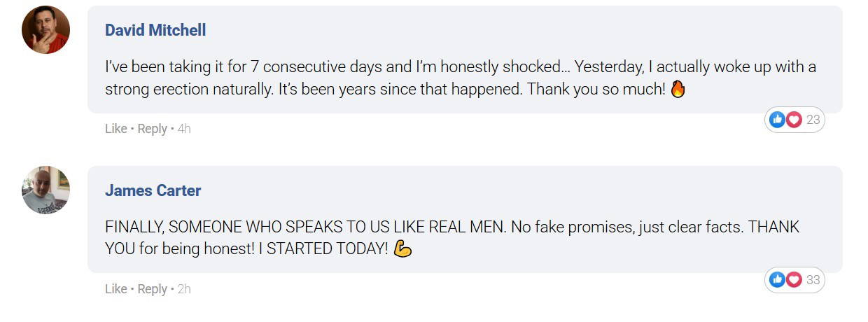Click James Carter's profile picture
This screenshot has width=868, height=322.
[46, 190]
